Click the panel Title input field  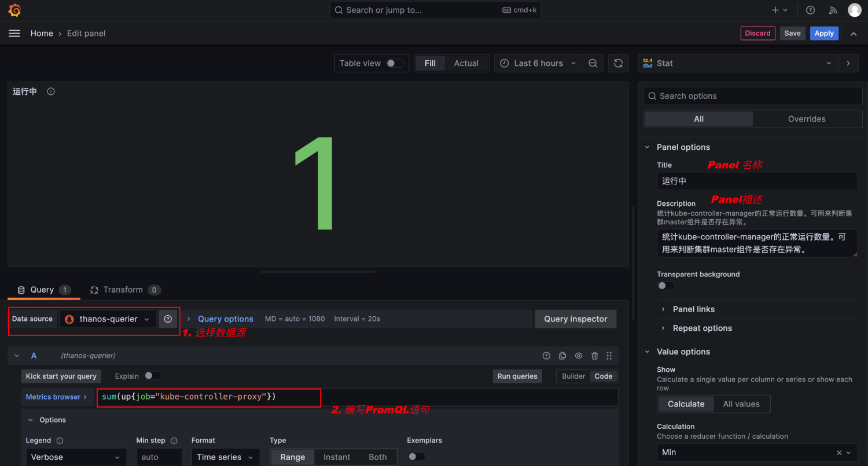[757, 181]
